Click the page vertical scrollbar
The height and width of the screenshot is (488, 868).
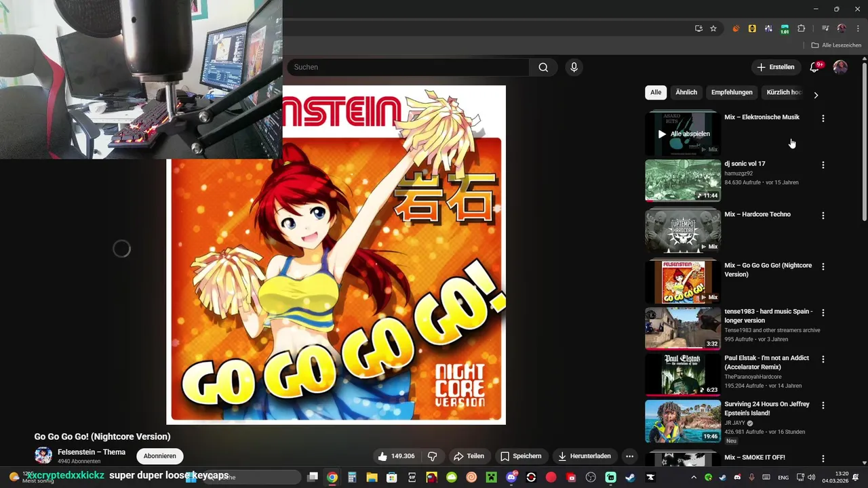coord(864,141)
